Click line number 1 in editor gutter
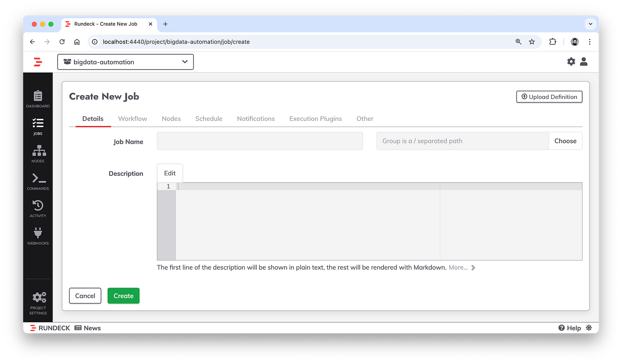 [168, 186]
